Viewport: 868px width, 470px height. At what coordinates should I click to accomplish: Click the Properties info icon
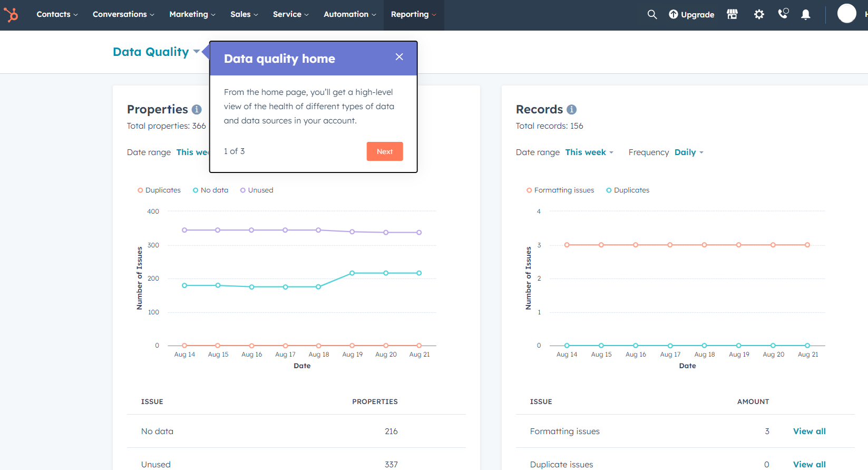click(197, 109)
